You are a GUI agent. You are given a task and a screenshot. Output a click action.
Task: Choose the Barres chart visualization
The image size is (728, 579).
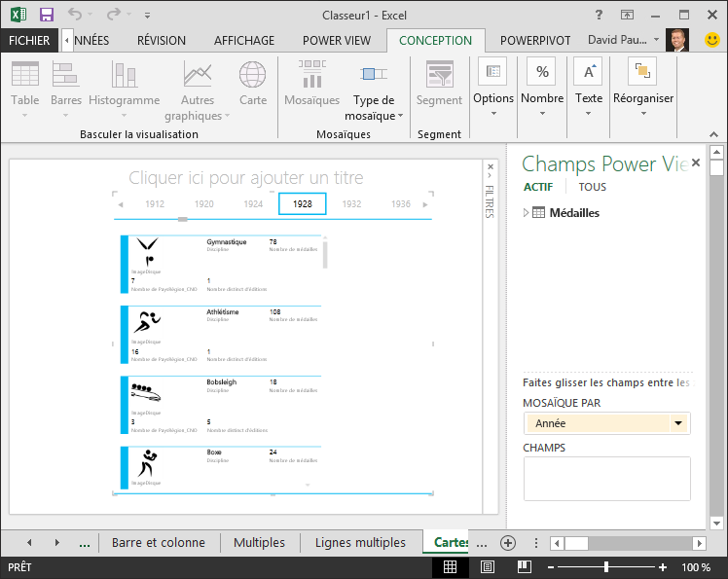pos(66,89)
